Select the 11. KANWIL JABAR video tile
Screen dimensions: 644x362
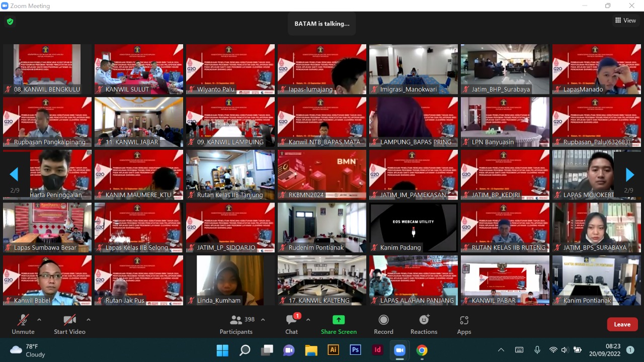(x=139, y=122)
